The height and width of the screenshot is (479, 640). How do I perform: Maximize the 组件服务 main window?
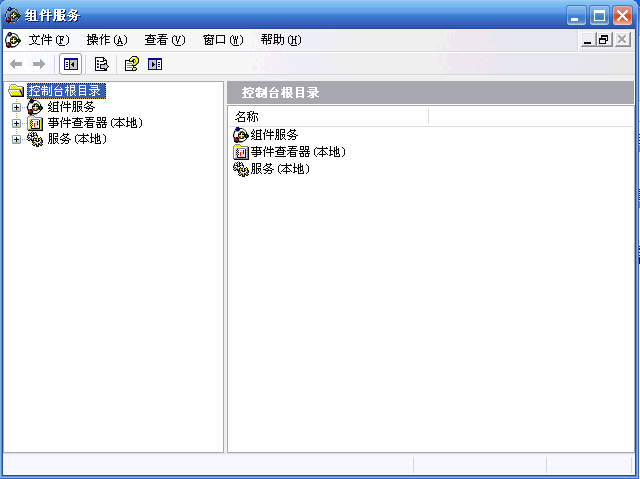click(x=599, y=16)
